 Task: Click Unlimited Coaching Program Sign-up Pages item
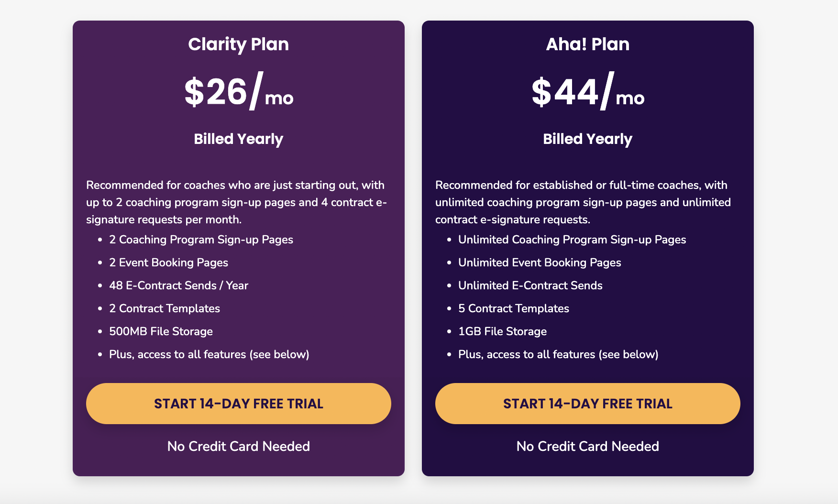pyautogui.click(x=572, y=240)
